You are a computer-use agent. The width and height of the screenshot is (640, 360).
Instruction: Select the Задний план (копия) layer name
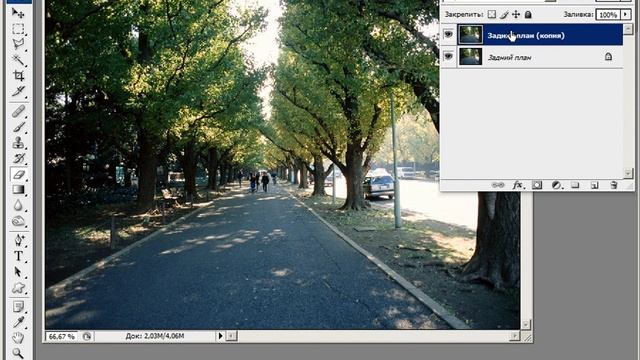tap(526, 36)
